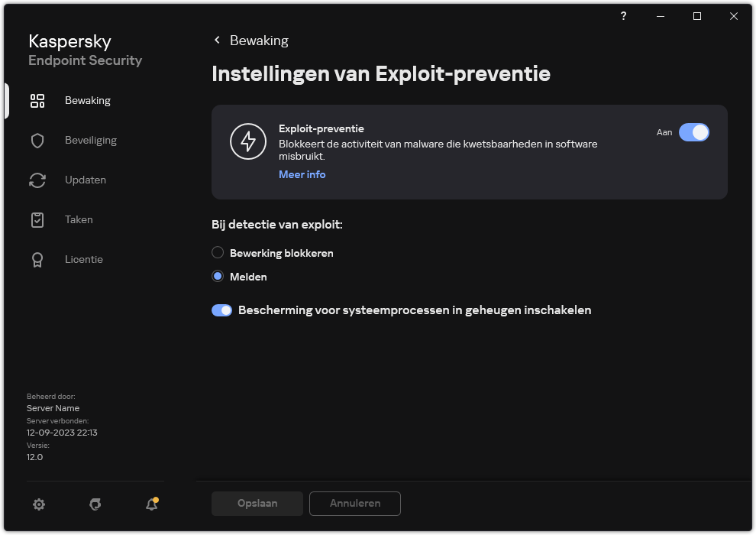The height and width of the screenshot is (535, 756).
Task: Open Updaten via the sync icon
Action: tap(37, 180)
